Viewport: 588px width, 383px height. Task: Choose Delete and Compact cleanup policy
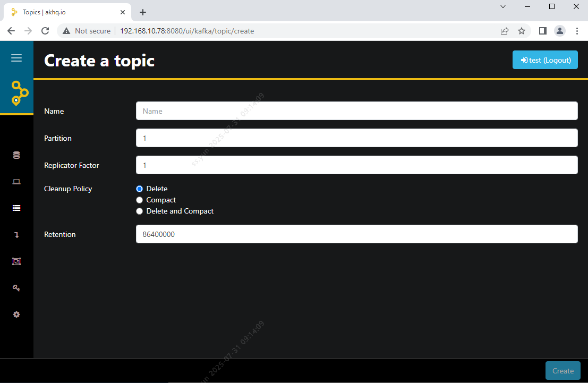[x=140, y=211]
